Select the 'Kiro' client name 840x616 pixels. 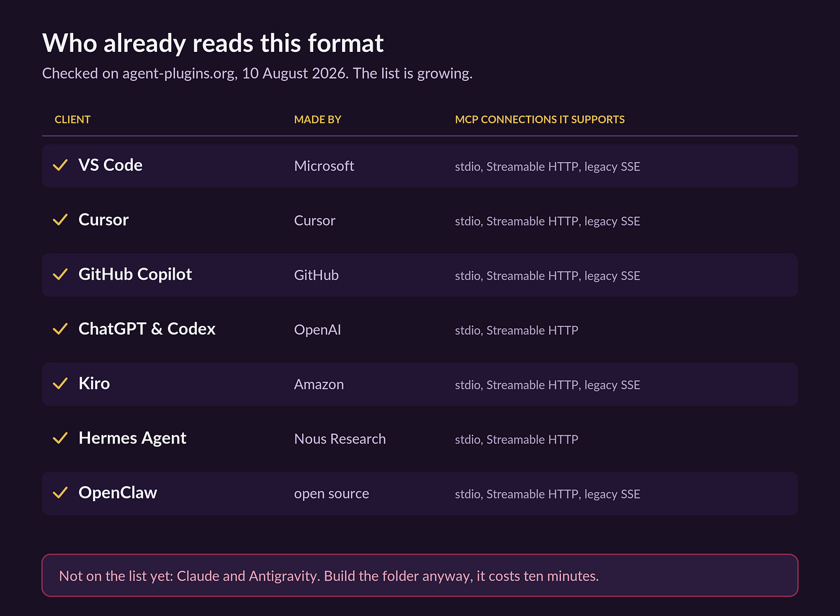pyautogui.click(x=94, y=384)
